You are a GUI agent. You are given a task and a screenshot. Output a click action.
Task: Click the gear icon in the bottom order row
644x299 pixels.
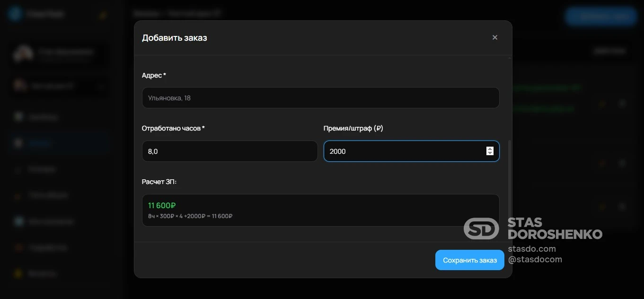622,206
